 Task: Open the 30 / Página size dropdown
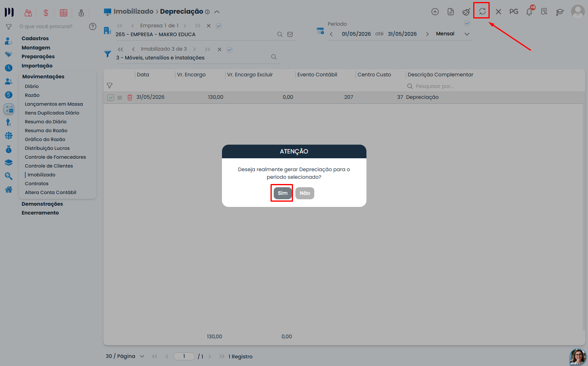pyautogui.click(x=125, y=356)
